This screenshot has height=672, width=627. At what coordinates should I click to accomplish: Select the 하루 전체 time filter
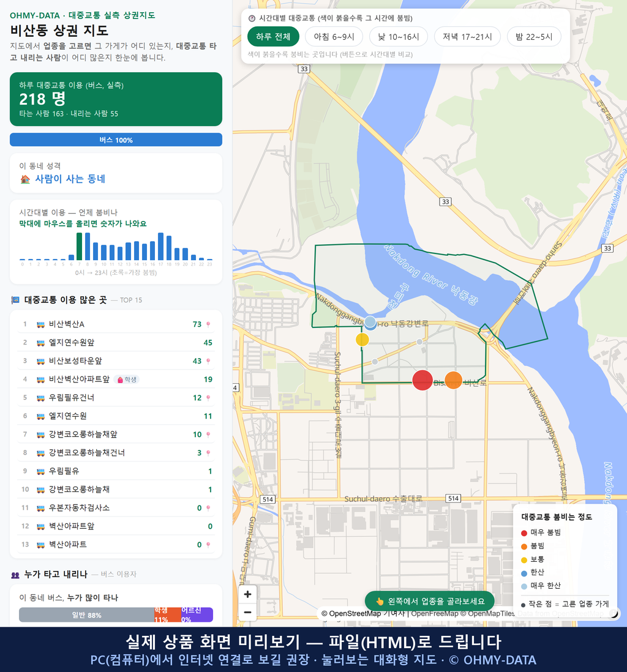(273, 37)
